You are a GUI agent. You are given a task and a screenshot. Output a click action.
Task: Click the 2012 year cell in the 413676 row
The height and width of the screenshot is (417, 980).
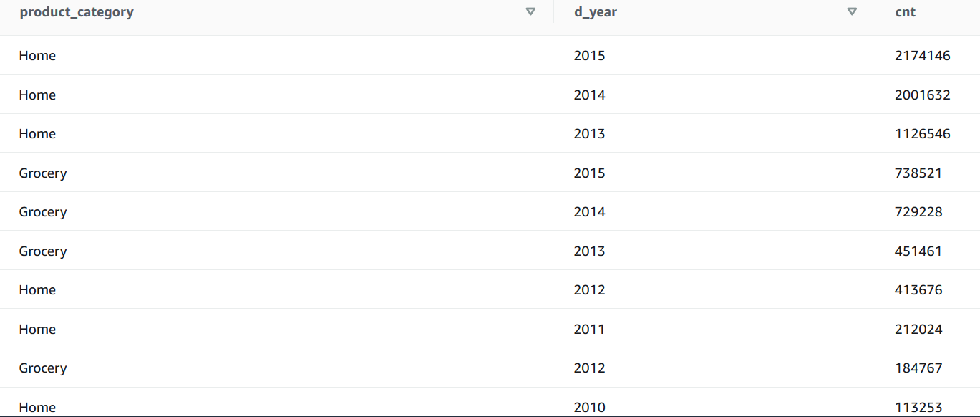589,290
